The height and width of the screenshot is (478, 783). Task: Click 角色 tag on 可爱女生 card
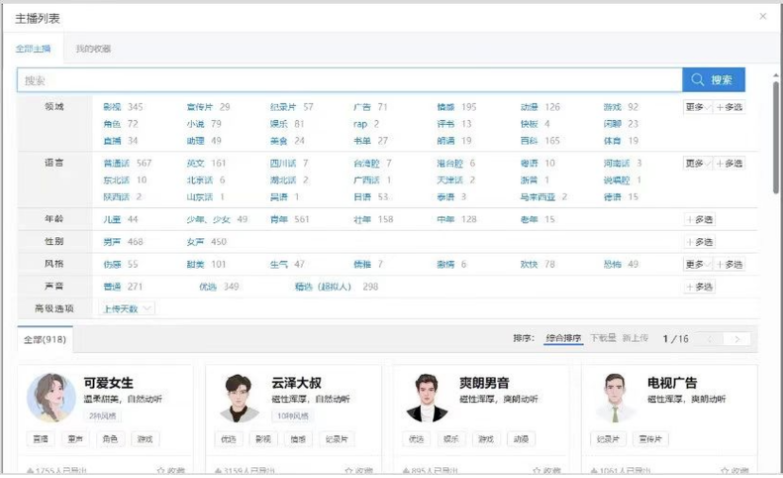tap(110, 439)
